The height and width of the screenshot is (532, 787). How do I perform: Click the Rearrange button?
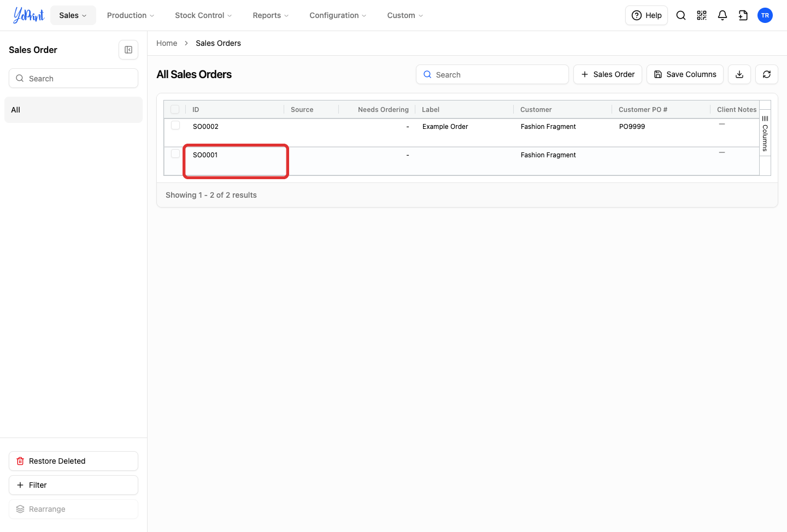(73, 509)
